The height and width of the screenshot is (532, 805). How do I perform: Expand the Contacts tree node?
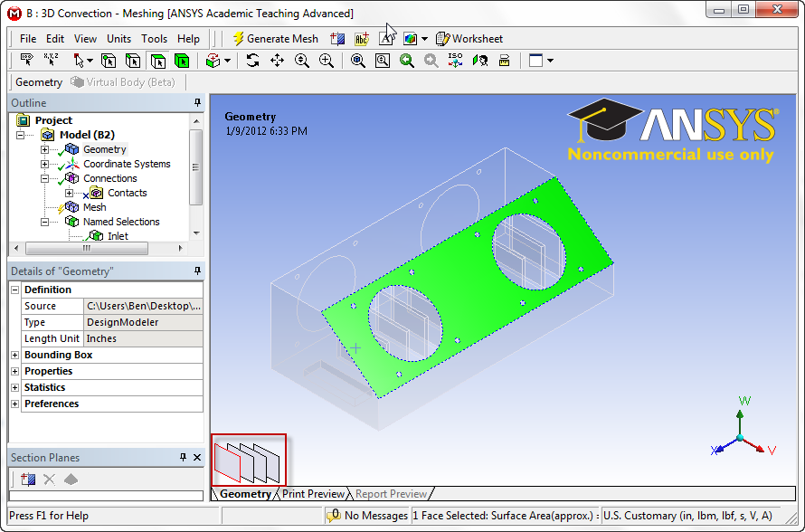70,193
